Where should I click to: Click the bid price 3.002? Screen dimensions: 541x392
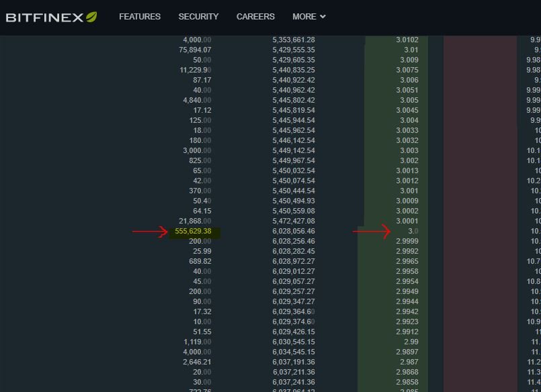tap(409, 161)
